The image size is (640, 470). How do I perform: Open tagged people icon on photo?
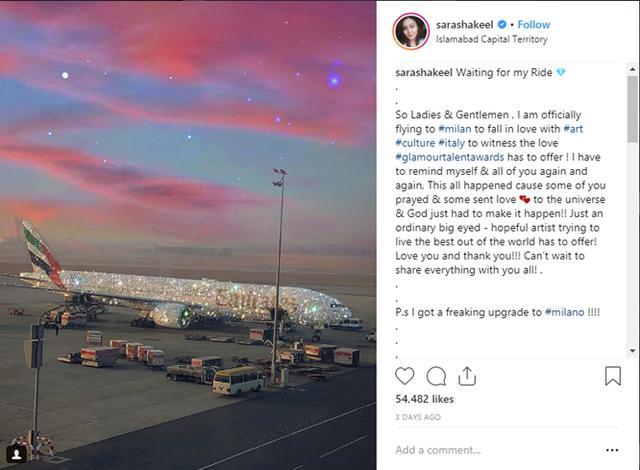pyautogui.click(x=15, y=454)
